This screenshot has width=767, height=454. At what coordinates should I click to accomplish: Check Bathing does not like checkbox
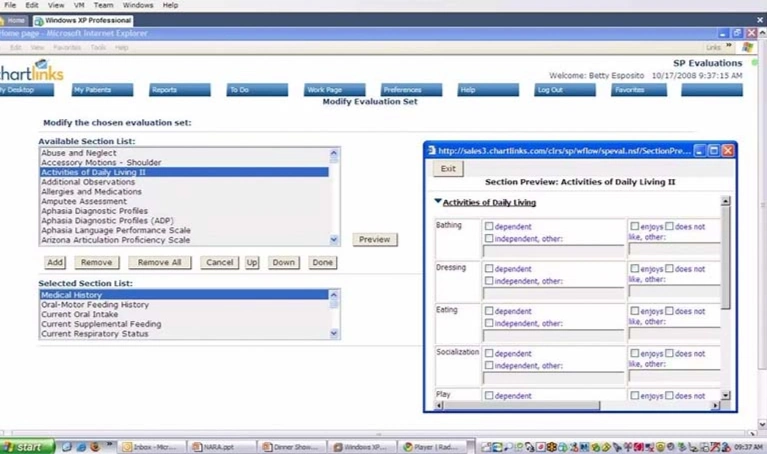coord(669,226)
